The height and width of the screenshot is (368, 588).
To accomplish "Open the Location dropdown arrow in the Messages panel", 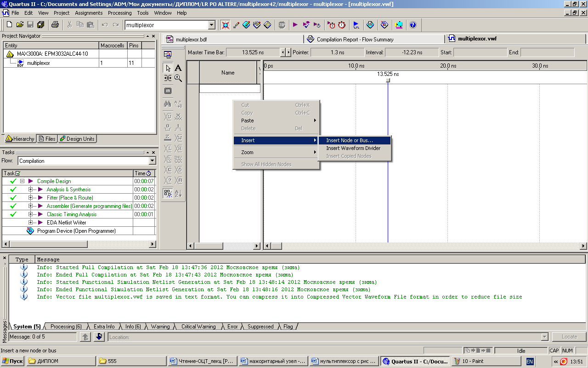I will tap(545, 337).
